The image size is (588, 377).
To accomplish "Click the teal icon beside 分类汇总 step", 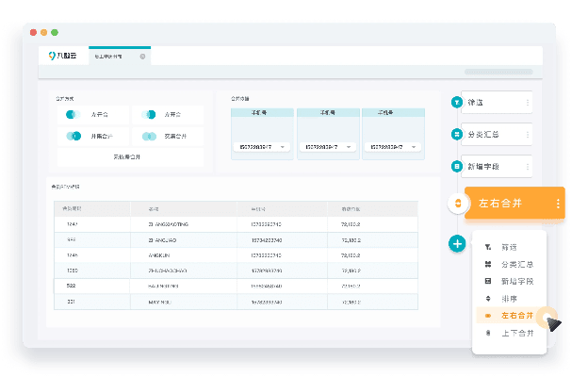I will point(457,134).
